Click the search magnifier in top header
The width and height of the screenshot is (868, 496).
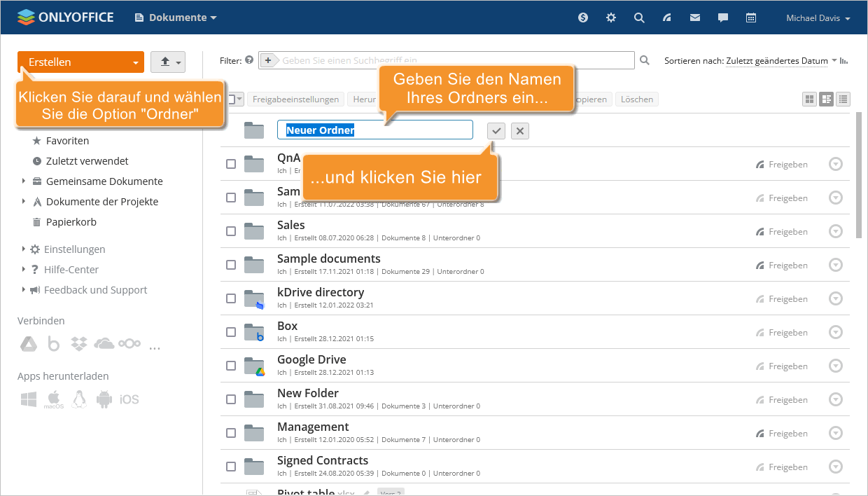(639, 18)
